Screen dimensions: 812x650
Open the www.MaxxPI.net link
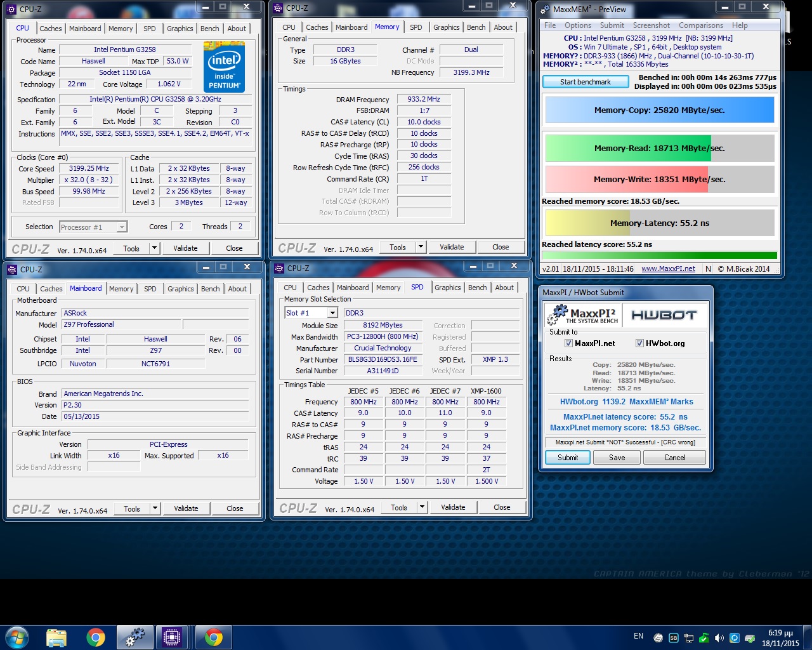point(668,269)
